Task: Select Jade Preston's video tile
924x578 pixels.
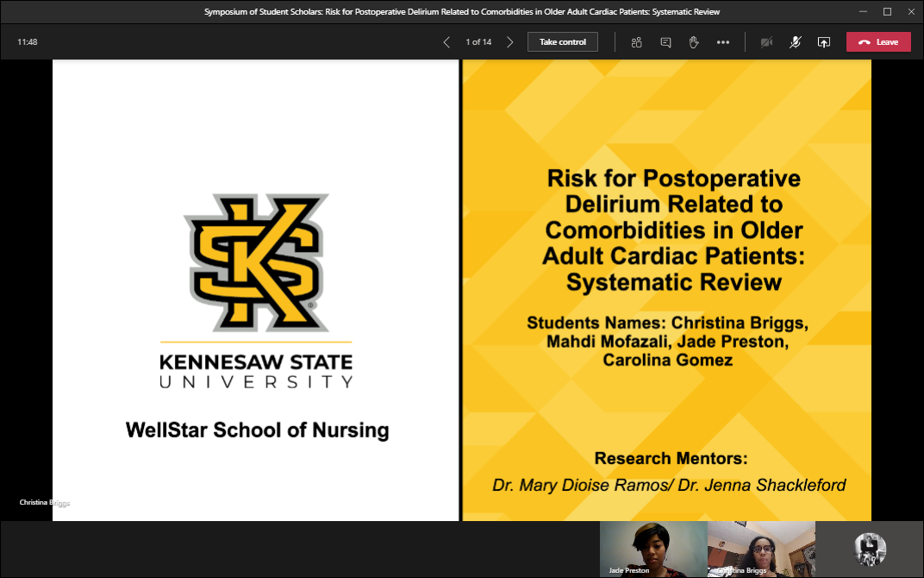Action: pyautogui.click(x=652, y=549)
